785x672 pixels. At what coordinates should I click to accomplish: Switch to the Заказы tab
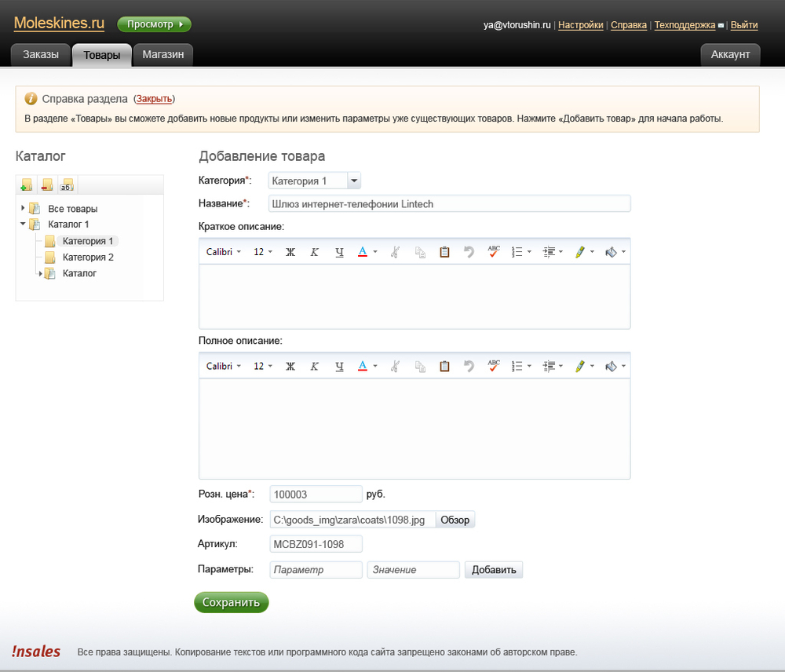[x=41, y=54]
